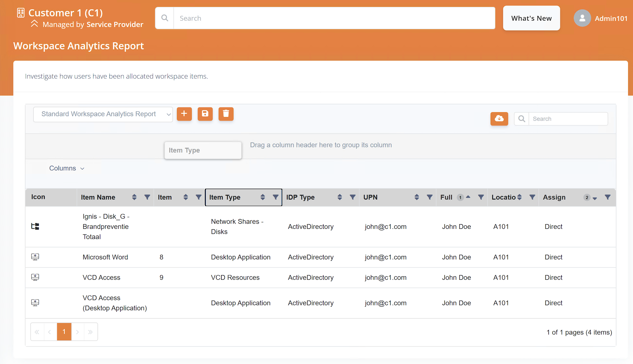Click filter funnel on IDP Type column
This screenshot has width=633, height=364.
[x=352, y=197]
